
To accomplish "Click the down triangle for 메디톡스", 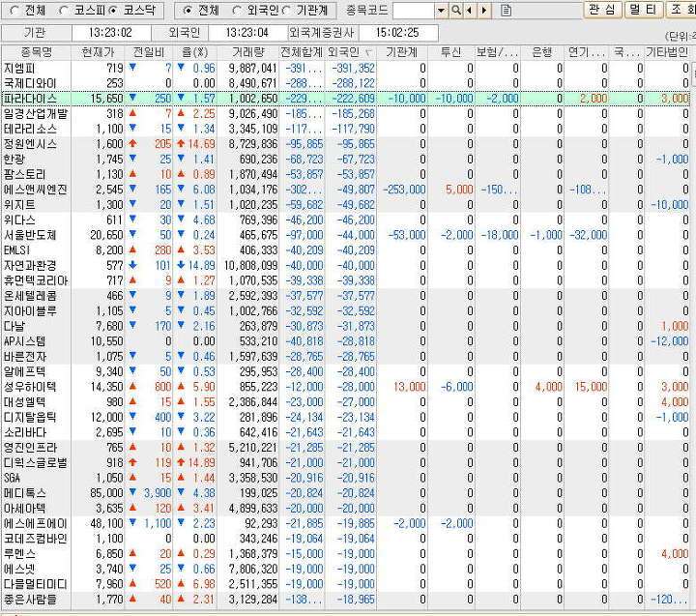I will coord(132,492).
